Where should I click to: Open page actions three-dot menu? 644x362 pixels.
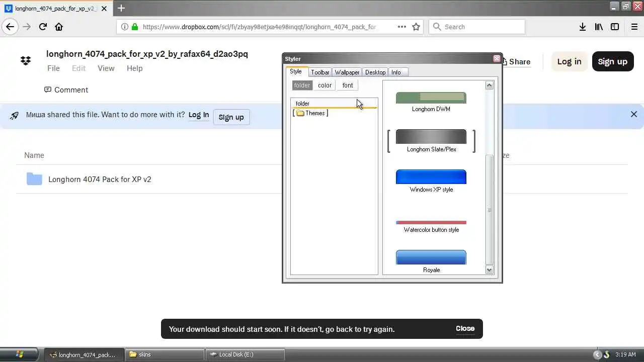402,27
